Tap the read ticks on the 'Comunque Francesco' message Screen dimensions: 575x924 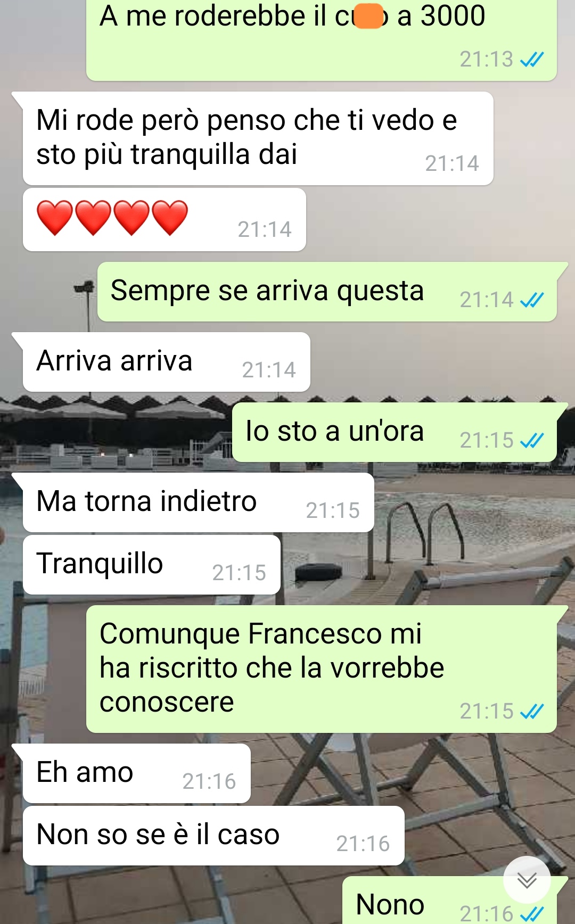(532, 712)
